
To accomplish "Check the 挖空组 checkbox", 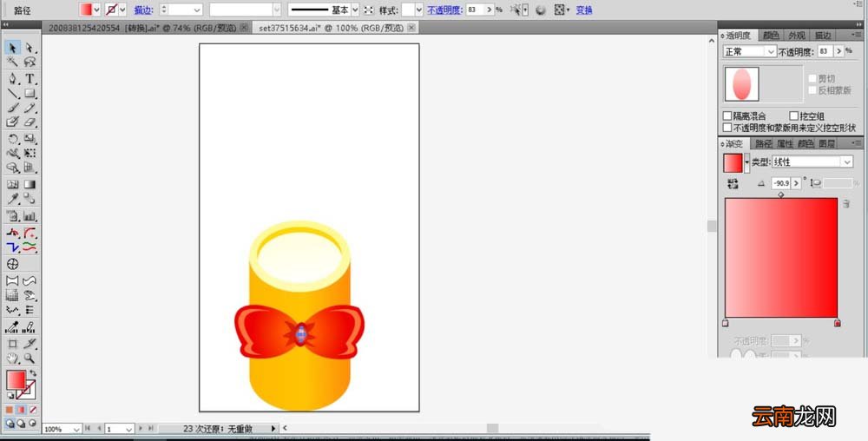I will [794, 116].
